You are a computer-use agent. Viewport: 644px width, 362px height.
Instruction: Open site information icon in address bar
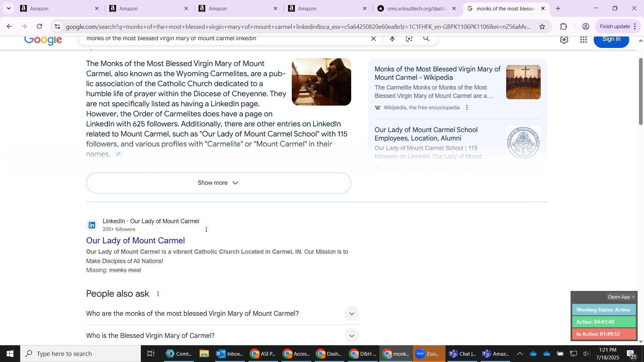point(57,26)
